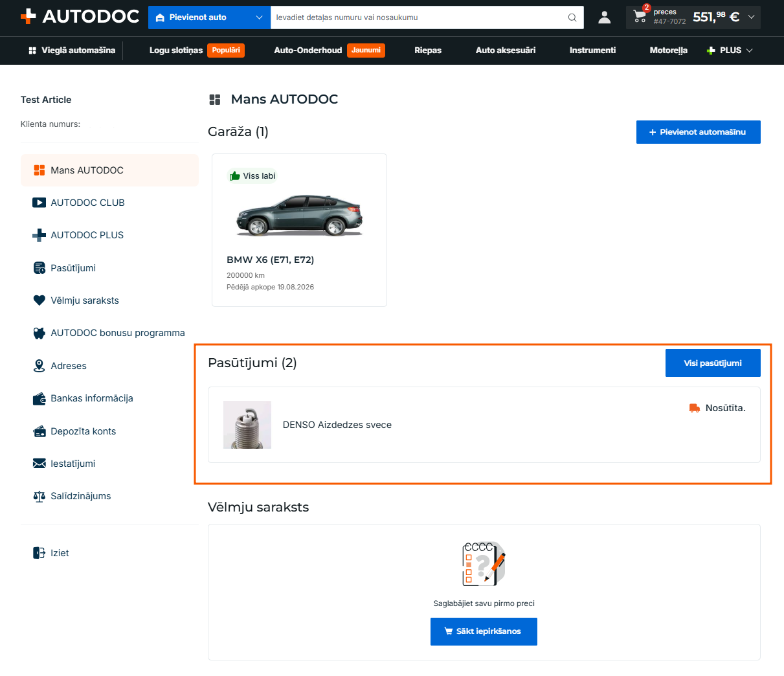Open the Depozīta konts sidebar link
This screenshot has width=784, height=676.
pos(84,431)
